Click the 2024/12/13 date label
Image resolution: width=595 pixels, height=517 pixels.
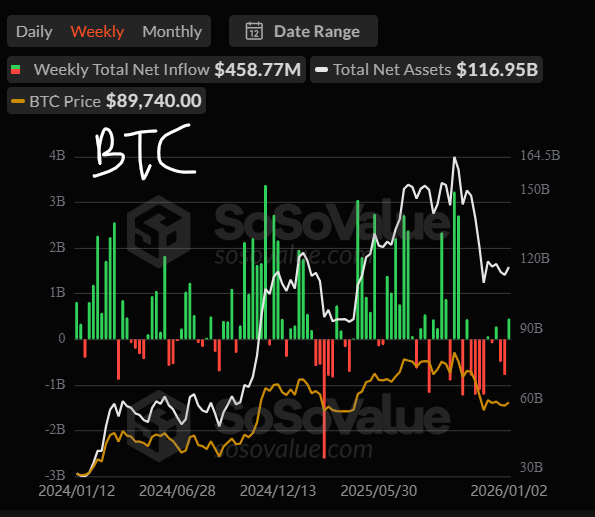point(278,491)
